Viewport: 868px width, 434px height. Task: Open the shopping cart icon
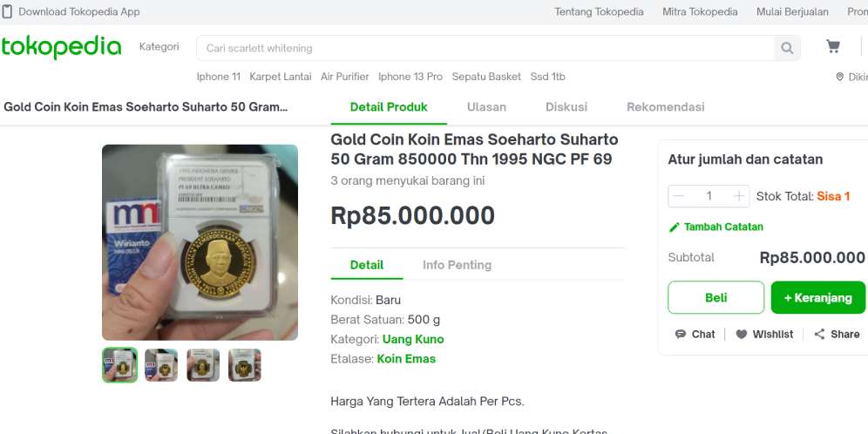tap(833, 47)
